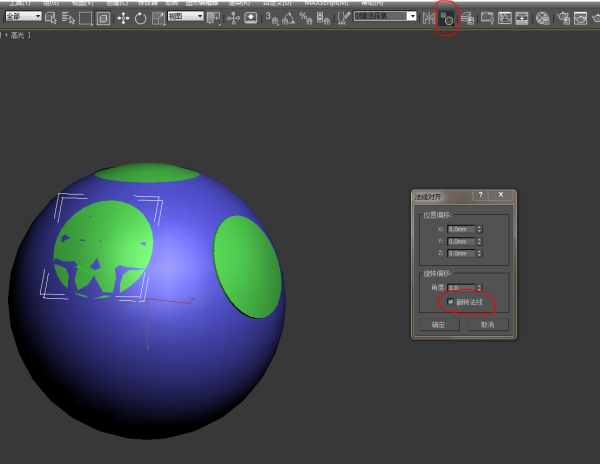This screenshot has height=464, width=600.
Task: Activate the Select and Rotate tool
Action: [140, 18]
